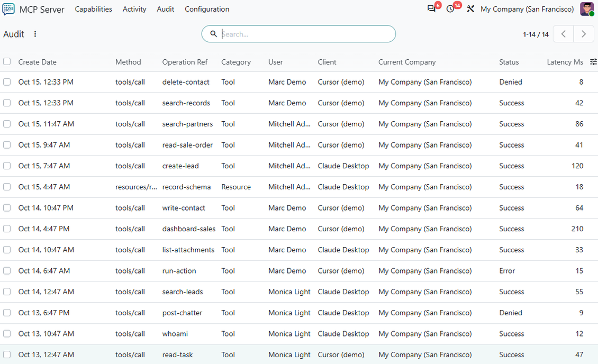The height and width of the screenshot is (364, 598).
Task: Click the dashboard-sales operation cell
Action: [x=189, y=229]
